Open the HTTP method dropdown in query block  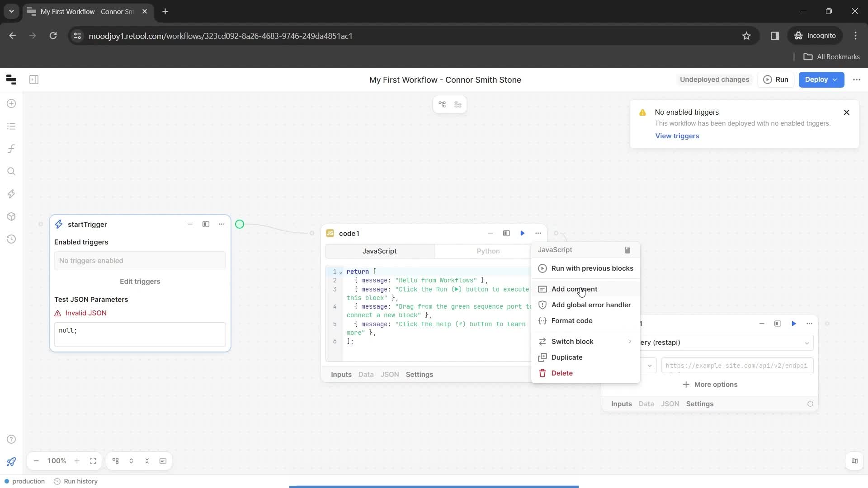pyautogui.click(x=648, y=366)
